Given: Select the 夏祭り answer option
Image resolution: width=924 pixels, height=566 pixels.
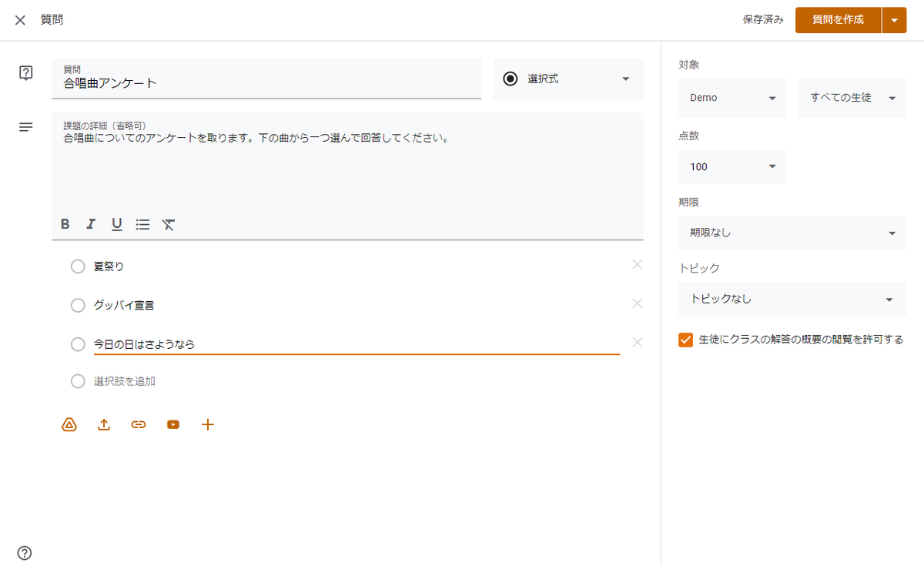Looking at the screenshot, I should click(78, 266).
